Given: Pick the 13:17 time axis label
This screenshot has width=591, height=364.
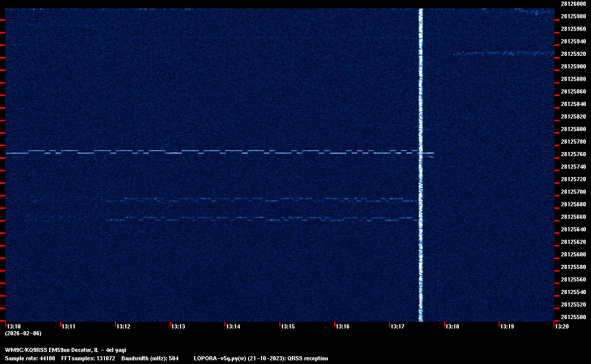Looking at the screenshot, I should (x=398, y=327).
